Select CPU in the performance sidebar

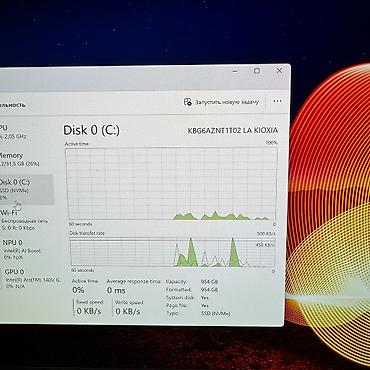(13, 132)
